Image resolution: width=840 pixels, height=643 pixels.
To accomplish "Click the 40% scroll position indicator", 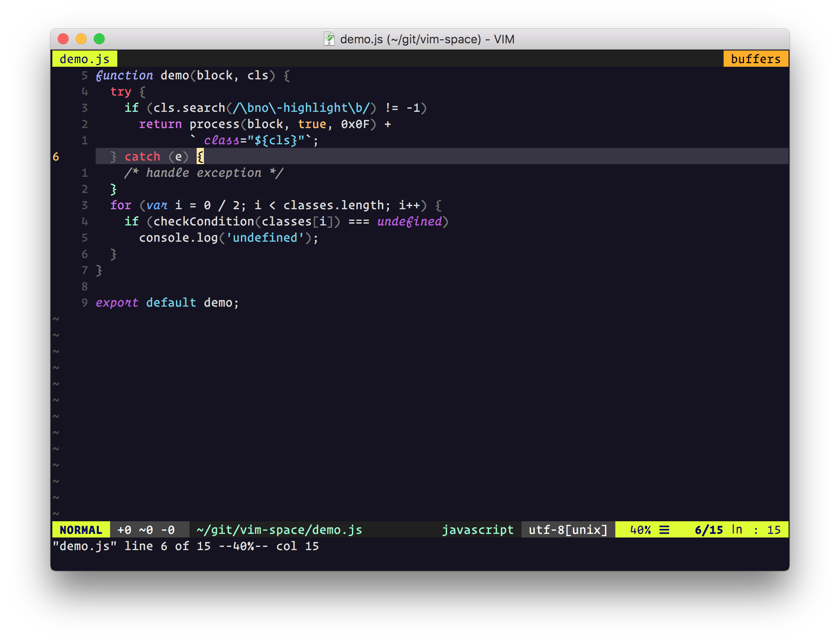I will (x=640, y=530).
